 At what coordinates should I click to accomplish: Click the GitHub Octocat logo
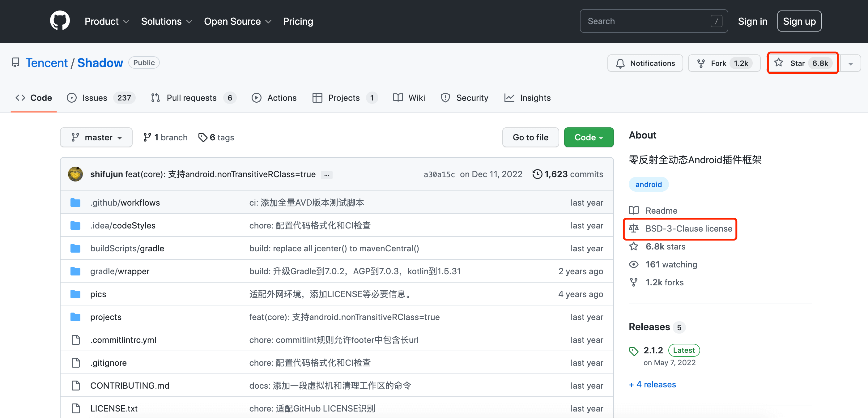[60, 21]
